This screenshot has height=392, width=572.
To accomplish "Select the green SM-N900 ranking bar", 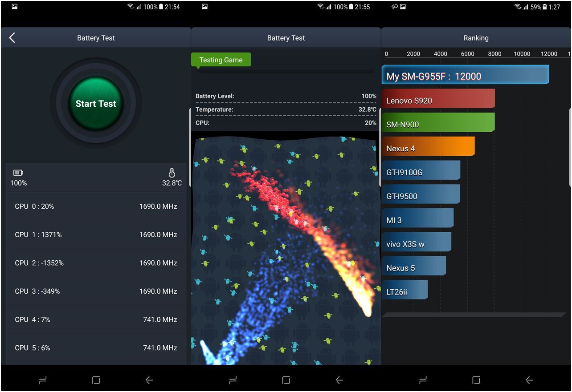I will click(438, 123).
